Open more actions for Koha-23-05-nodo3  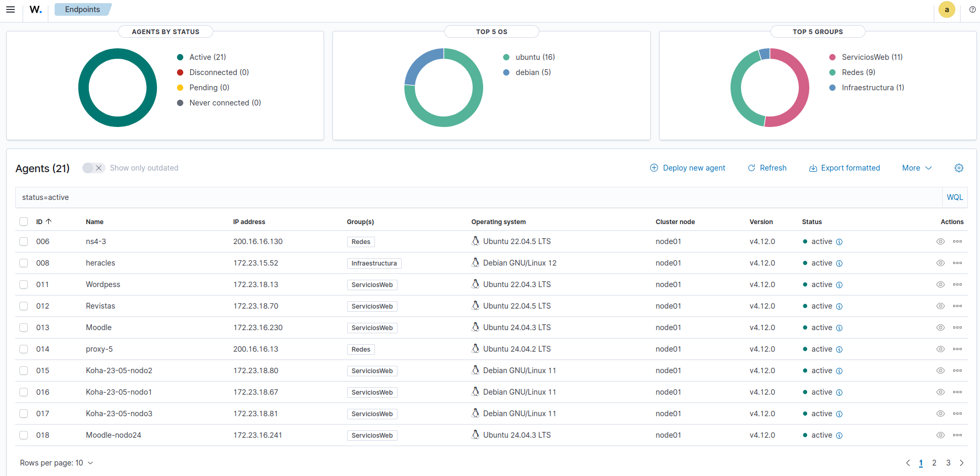click(957, 414)
